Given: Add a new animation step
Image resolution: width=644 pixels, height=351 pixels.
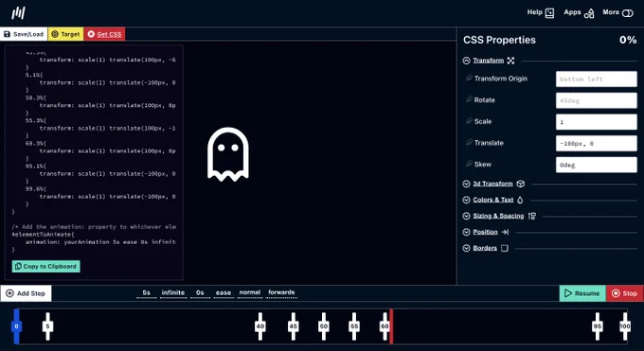Looking at the screenshot, I should click(26, 293).
